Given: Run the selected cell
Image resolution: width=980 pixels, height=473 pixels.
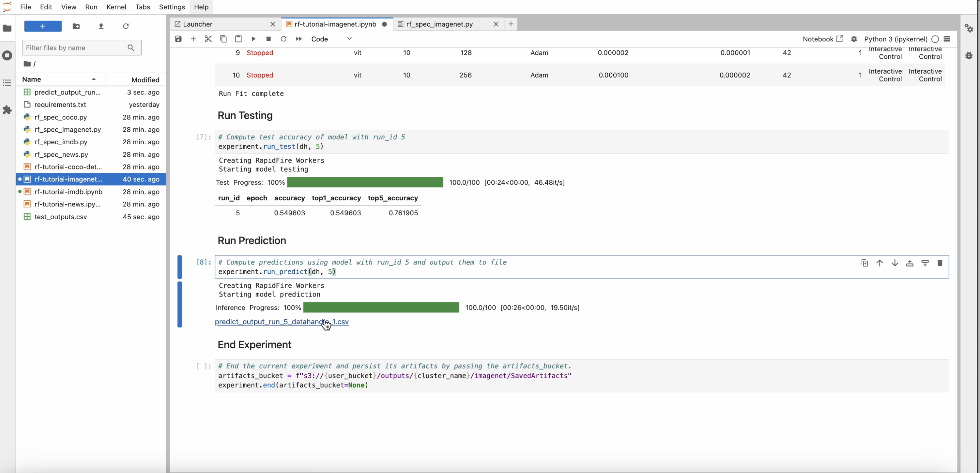Looking at the screenshot, I should (253, 39).
